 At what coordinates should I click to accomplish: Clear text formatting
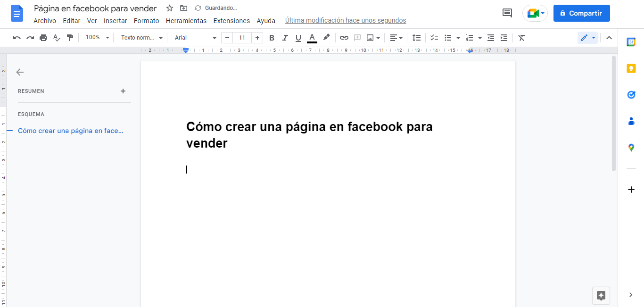(521, 38)
